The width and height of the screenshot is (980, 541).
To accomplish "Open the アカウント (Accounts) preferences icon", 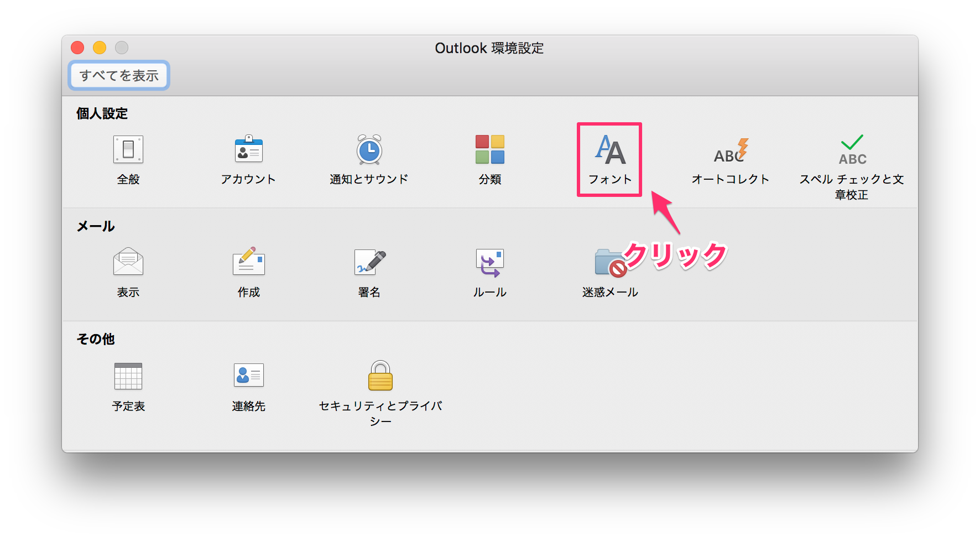I will click(249, 149).
